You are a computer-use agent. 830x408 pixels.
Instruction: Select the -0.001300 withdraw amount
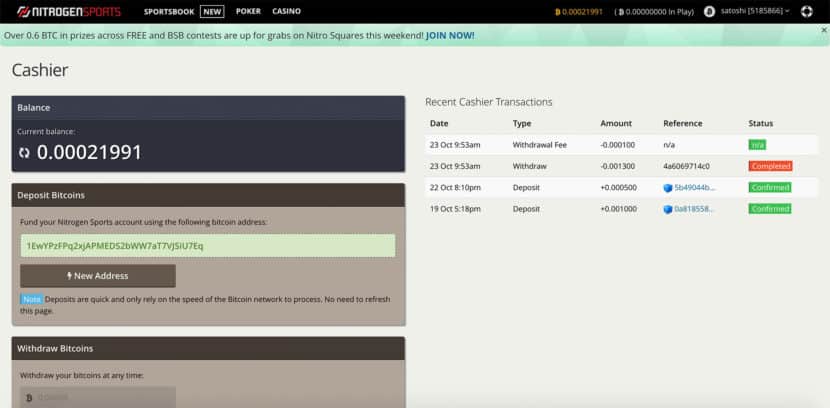point(617,166)
